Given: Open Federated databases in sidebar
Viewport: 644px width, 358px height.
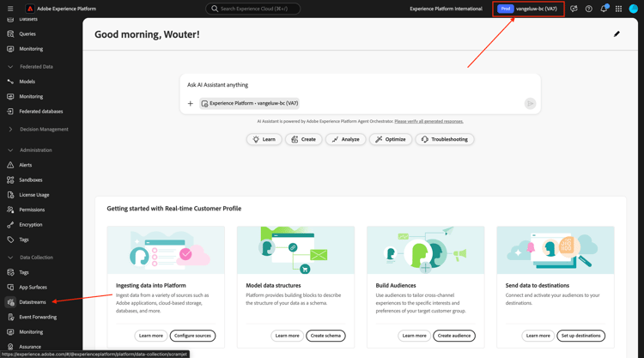Looking at the screenshot, I should tap(40, 112).
